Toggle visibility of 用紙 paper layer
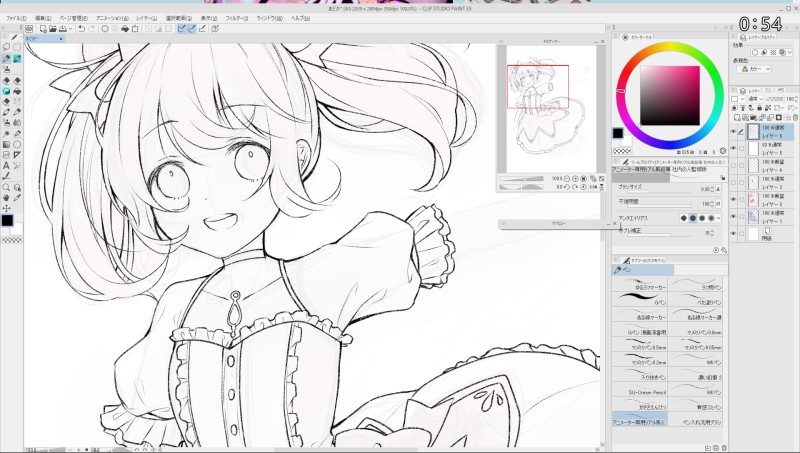This screenshot has width=800, height=453. pos(734,234)
